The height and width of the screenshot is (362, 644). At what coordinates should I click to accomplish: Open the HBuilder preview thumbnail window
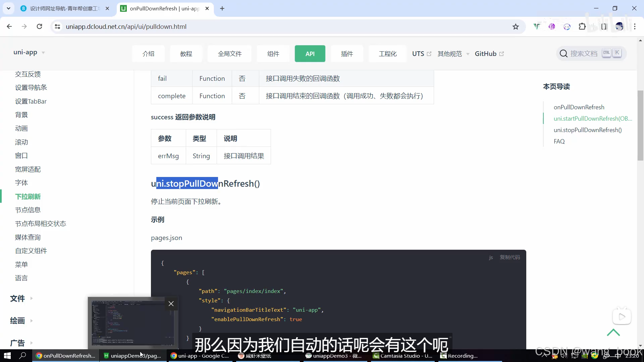[x=133, y=323]
